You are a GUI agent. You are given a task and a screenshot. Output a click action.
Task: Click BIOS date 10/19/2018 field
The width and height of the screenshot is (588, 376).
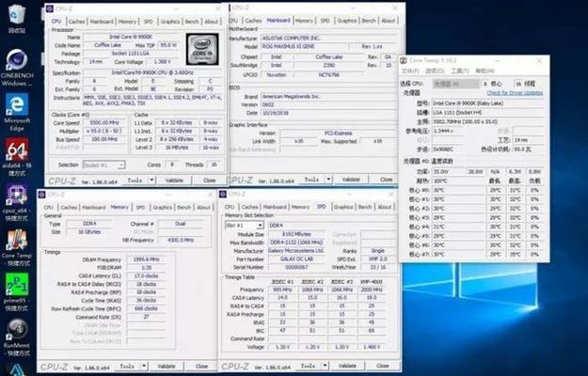327,113
